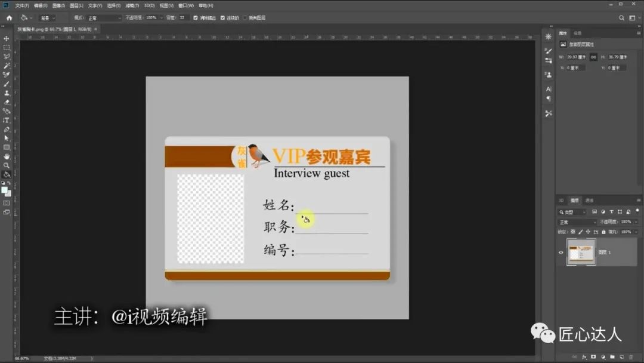Select the Rectangular Marquee tool

(6, 48)
